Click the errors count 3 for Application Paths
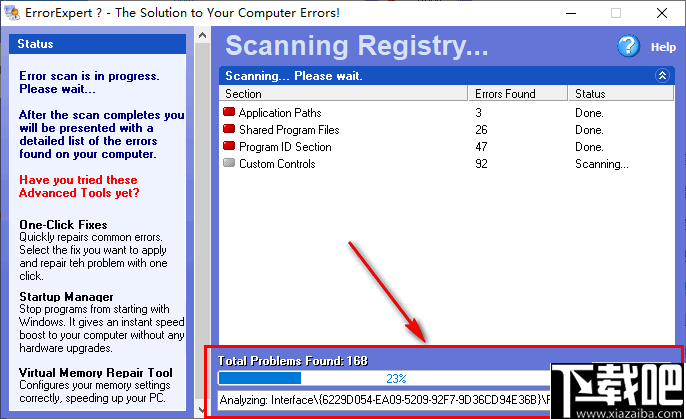Screen dimensions: 686x419 pos(478,113)
